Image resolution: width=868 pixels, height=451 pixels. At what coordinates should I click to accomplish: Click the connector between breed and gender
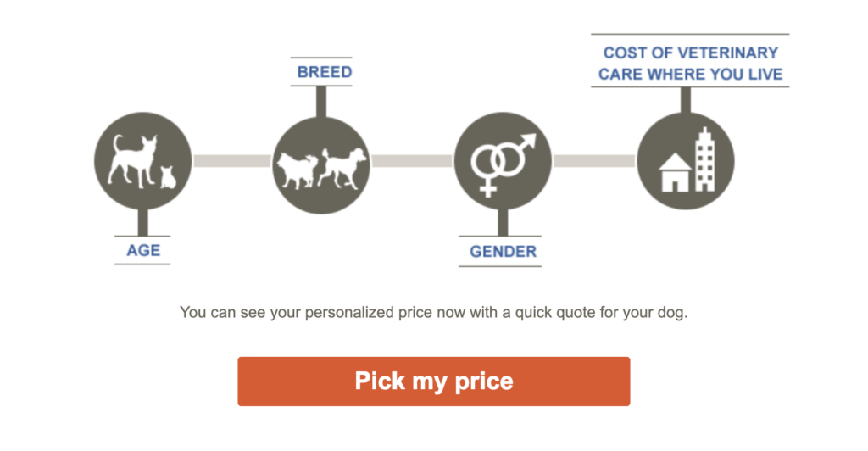point(412,160)
